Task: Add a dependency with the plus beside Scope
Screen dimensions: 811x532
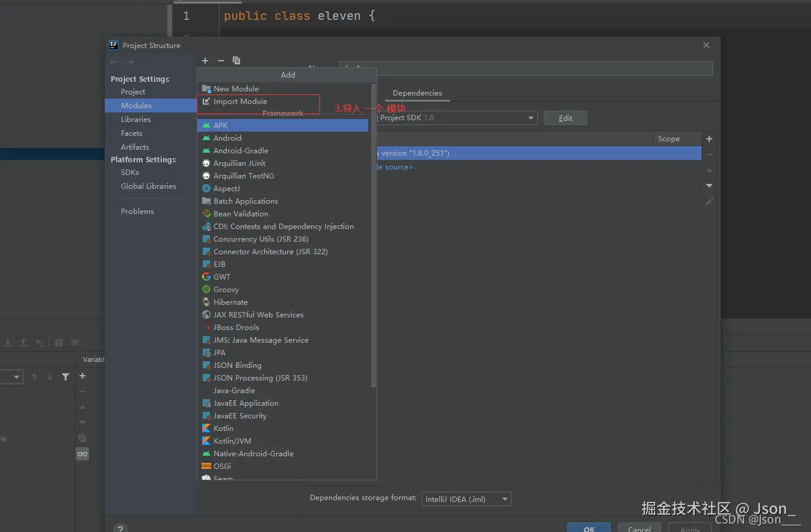Action: click(x=709, y=139)
